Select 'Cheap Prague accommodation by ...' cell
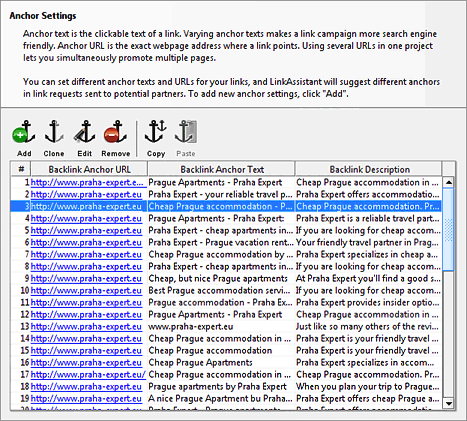This screenshot has width=467, height=421. (x=221, y=254)
